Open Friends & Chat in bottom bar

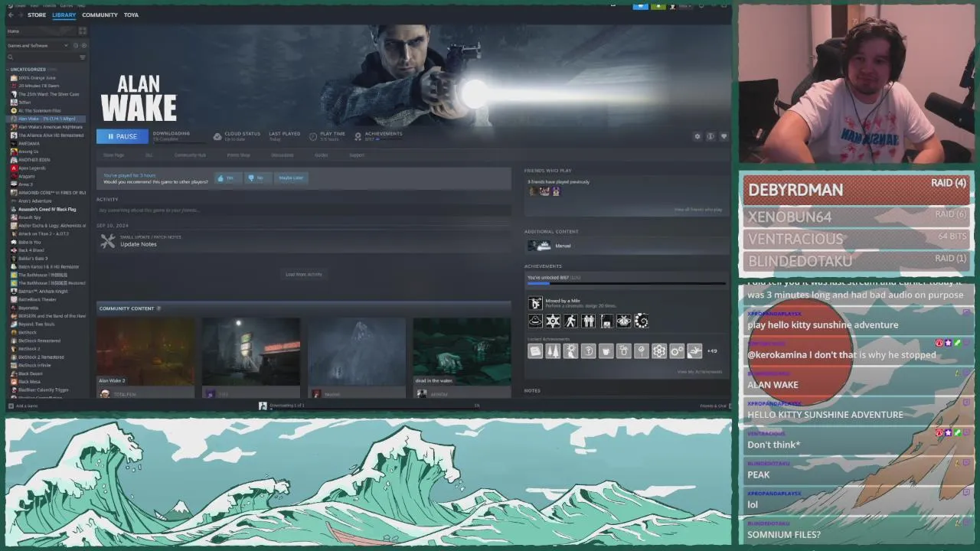(x=714, y=406)
